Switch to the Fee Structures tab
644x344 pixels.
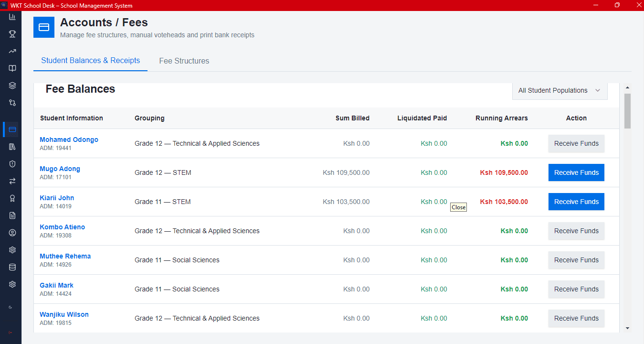tap(184, 61)
